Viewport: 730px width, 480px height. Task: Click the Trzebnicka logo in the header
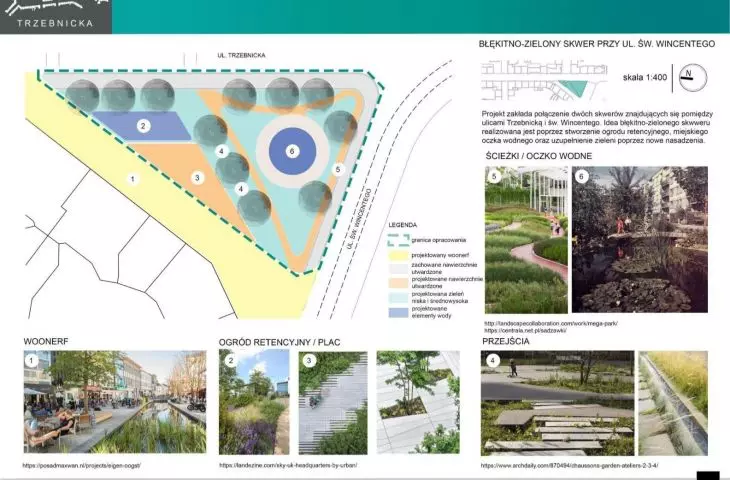[55, 16]
